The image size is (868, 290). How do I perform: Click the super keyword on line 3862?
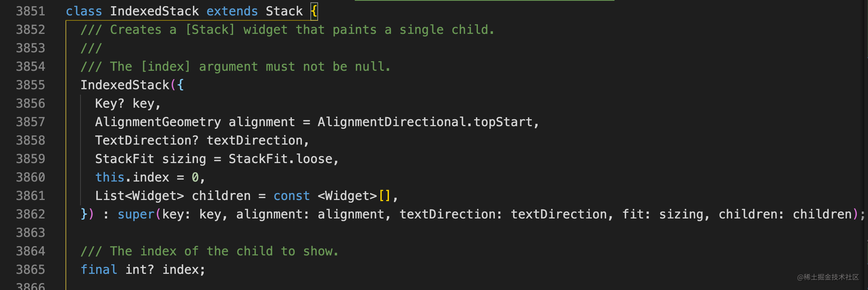pos(136,214)
